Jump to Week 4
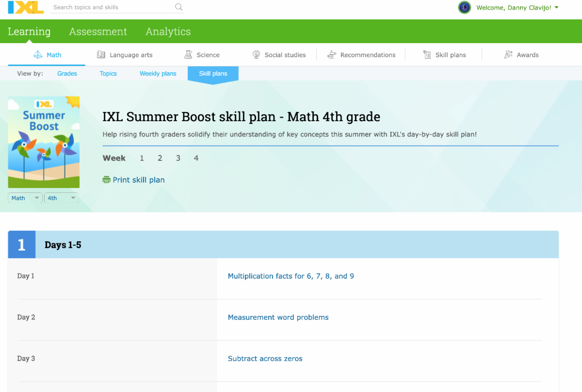The height and width of the screenshot is (392, 582). [196, 158]
